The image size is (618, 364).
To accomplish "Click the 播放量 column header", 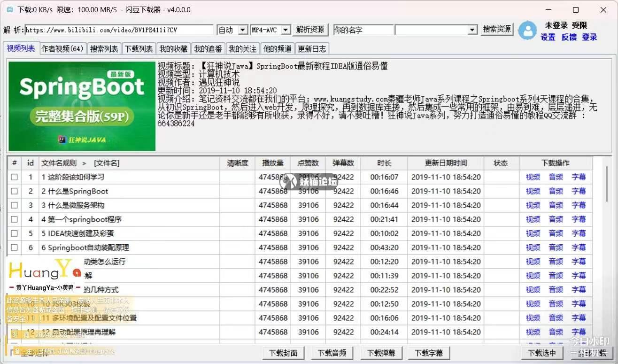I will pos(273,163).
